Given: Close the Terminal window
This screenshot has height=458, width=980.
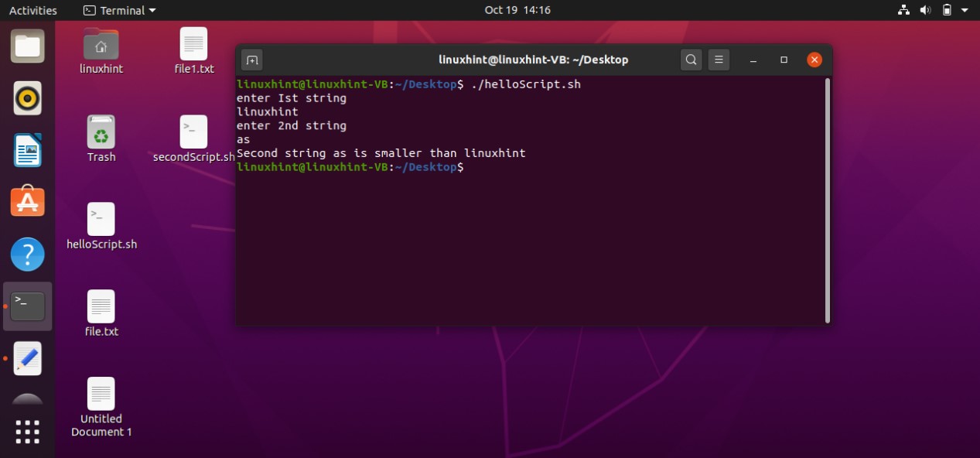Looking at the screenshot, I should click(814, 60).
